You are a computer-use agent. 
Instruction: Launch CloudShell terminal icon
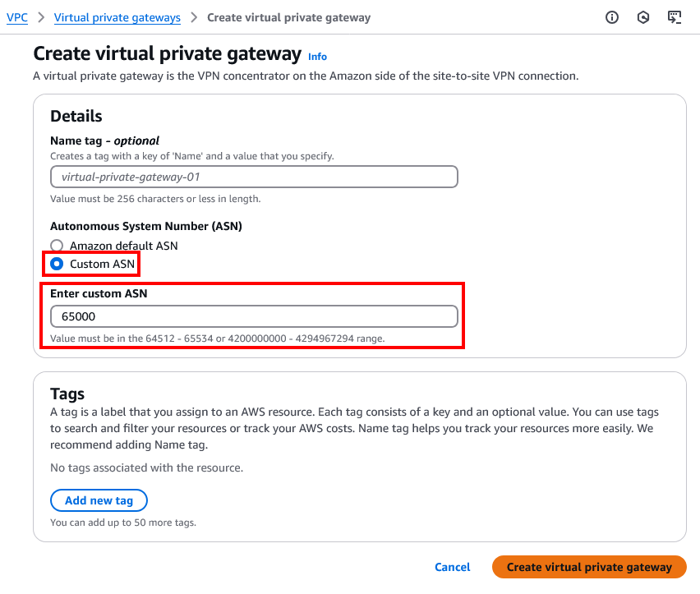pos(675,17)
